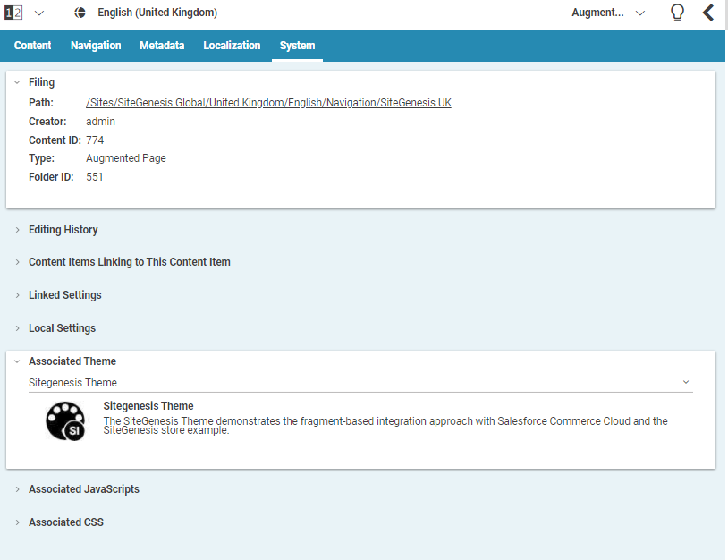Click the lightbulb icon

pos(677,13)
